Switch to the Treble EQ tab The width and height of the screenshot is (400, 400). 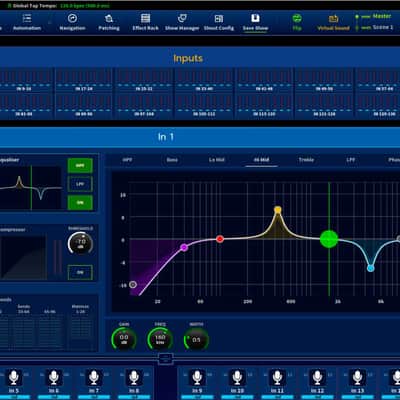click(306, 160)
